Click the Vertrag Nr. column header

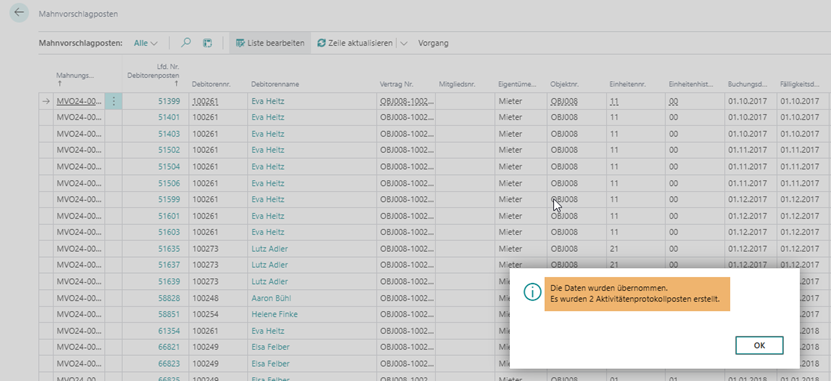click(x=396, y=84)
